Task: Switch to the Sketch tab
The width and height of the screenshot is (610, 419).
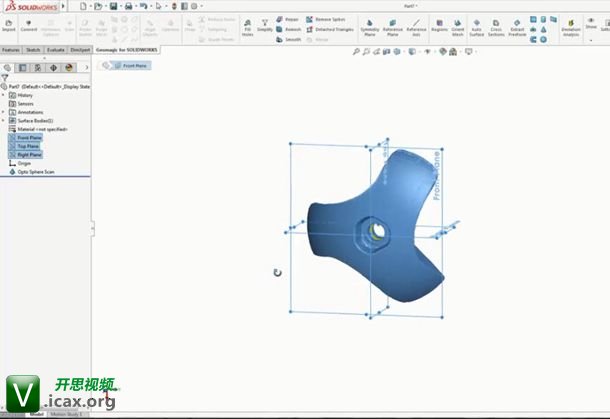Action: tap(33, 50)
